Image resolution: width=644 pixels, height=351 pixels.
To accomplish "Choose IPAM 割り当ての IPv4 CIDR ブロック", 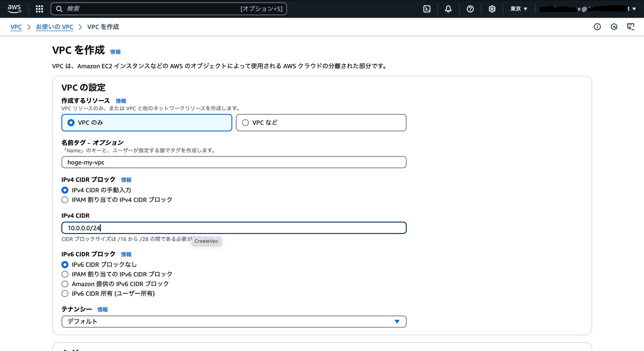I will click(x=65, y=200).
